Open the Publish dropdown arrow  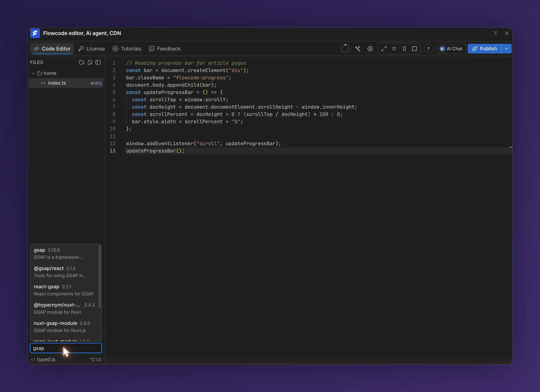click(507, 49)
